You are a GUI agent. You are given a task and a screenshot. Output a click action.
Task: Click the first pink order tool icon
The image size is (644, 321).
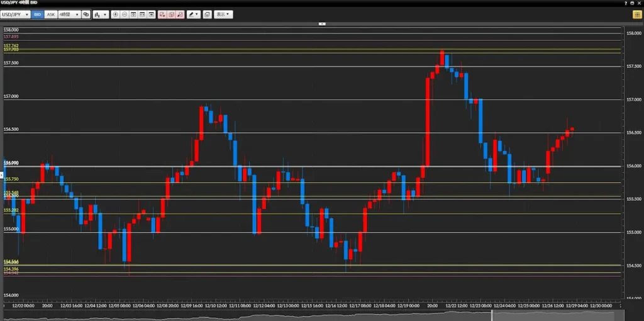point(162,14)
